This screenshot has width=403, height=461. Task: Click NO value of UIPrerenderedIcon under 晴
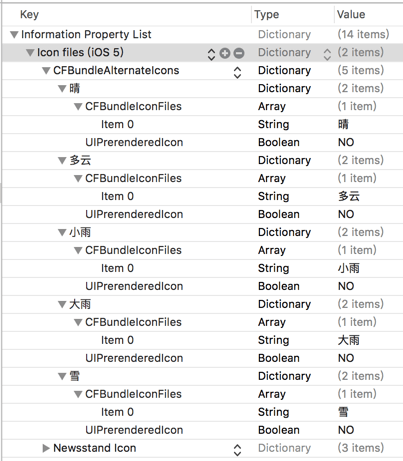(346, 142)
